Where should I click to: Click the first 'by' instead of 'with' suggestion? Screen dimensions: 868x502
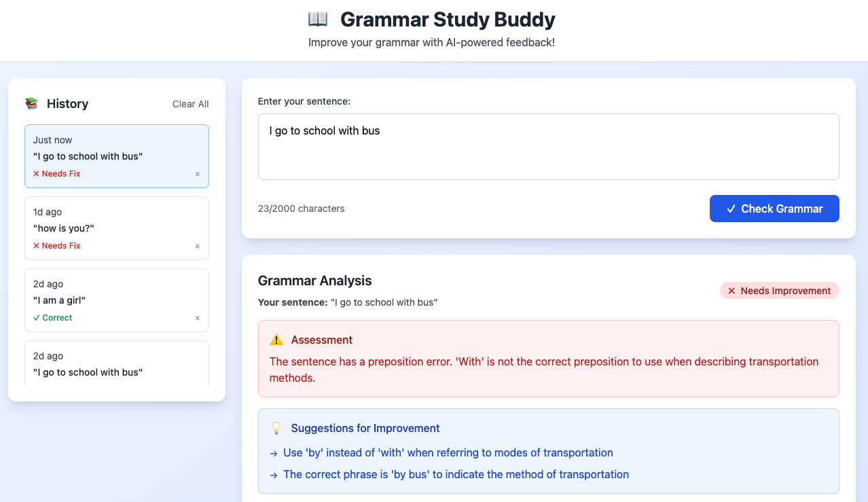448,452
